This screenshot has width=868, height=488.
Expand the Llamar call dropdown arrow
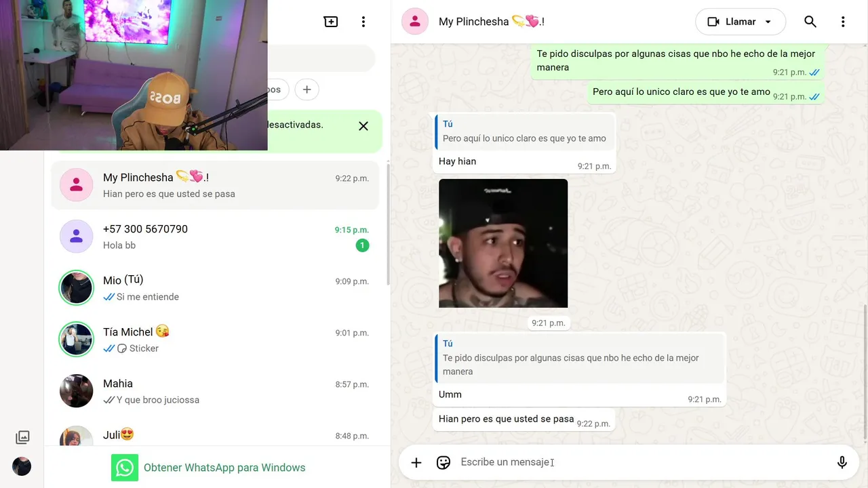[x=768, y=22]
